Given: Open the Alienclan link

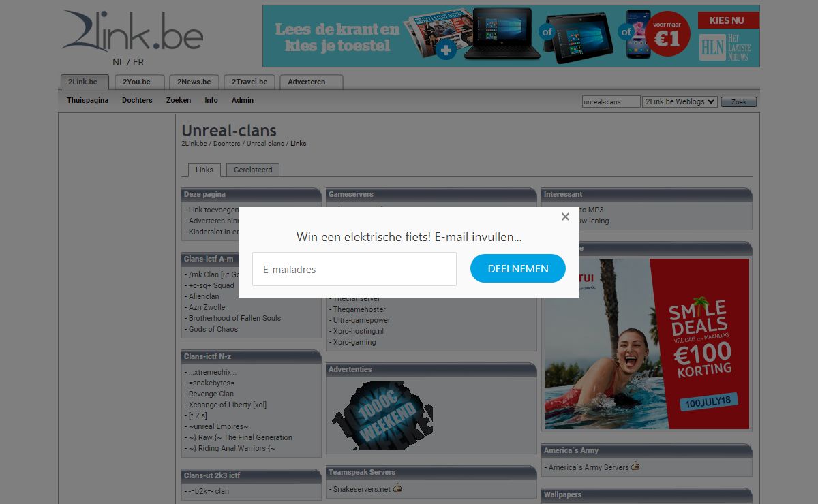Looking at the screenshot, I should tap(204, 296).
